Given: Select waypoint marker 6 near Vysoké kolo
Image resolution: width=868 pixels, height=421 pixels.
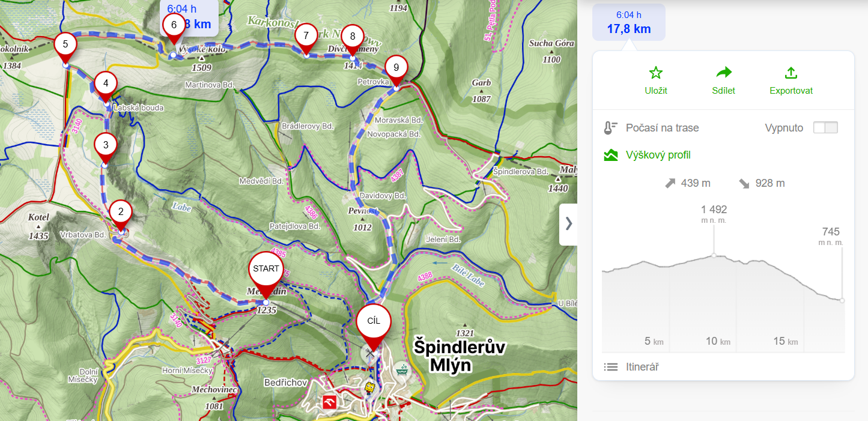Looking at the screenshot, I should click(x=174, y=25).
